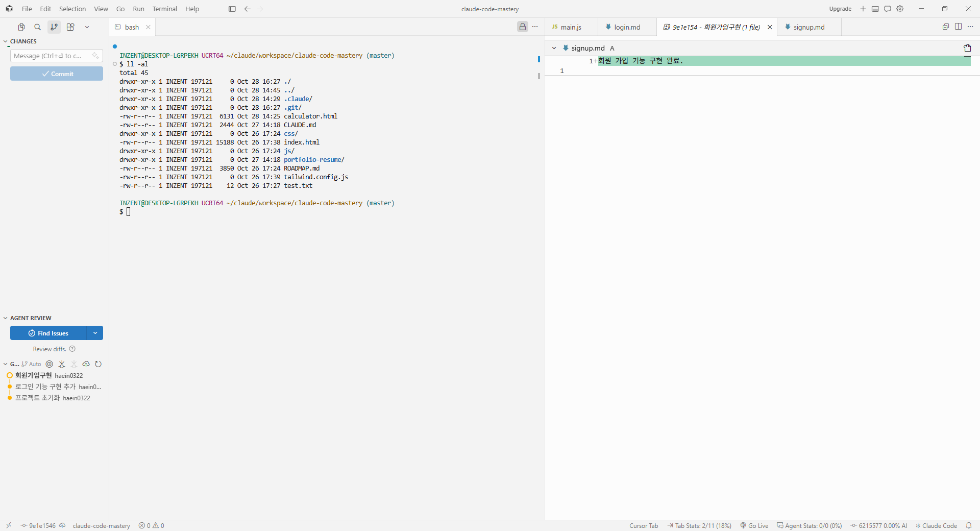Select the 로그인 기능 구현 추가 commit
The width and height of the screenshot is (980, 531).
click(x=54, y=387)
